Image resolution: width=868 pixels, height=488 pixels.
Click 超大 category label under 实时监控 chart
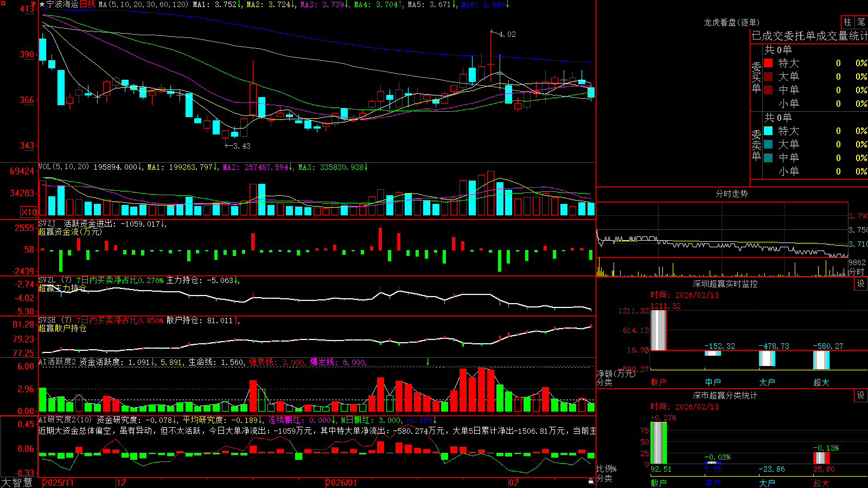click(821, 382)
